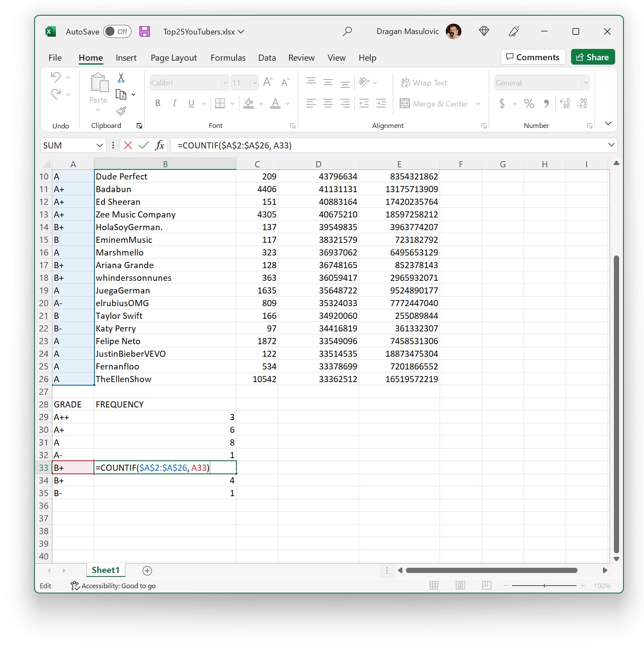Click the Save icon in title bar
644x659 pixels.
(145, 31)
